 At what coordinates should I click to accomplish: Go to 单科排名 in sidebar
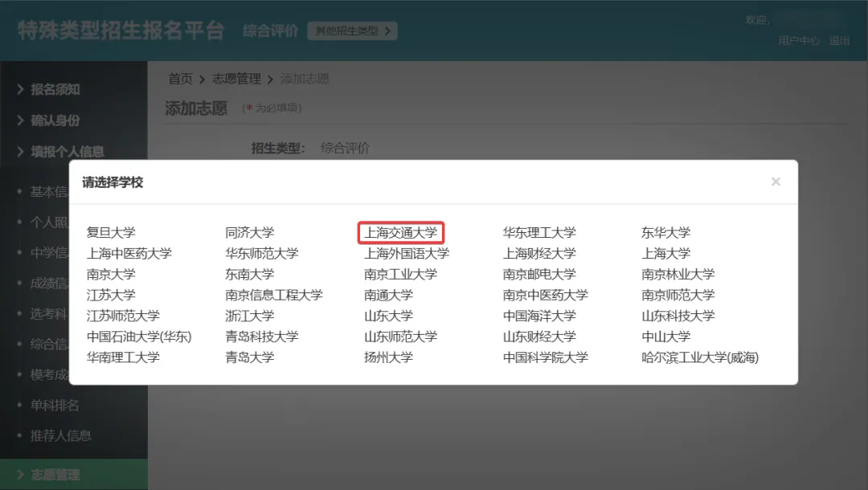coord(55,406)
